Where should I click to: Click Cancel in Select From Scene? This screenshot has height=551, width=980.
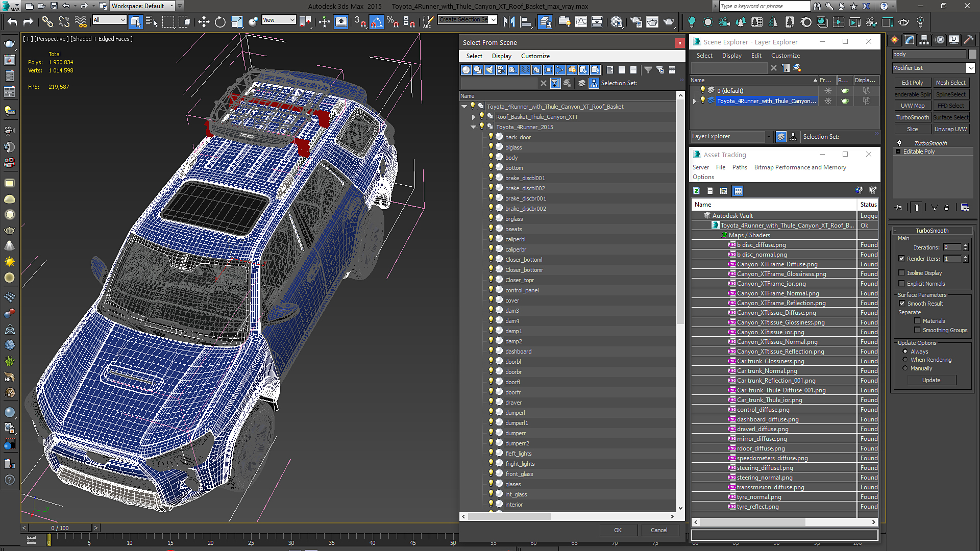(x=658, y=530)
